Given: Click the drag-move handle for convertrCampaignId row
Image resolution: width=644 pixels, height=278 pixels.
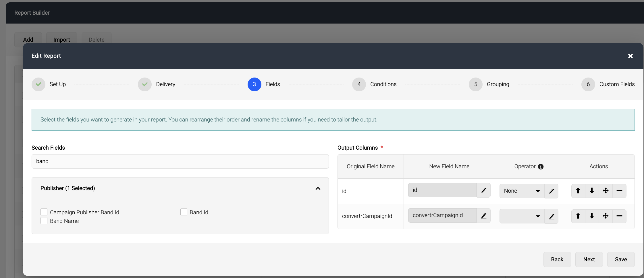Looking at the screenshot, I should pyautogui.click(x=606, y=216).
